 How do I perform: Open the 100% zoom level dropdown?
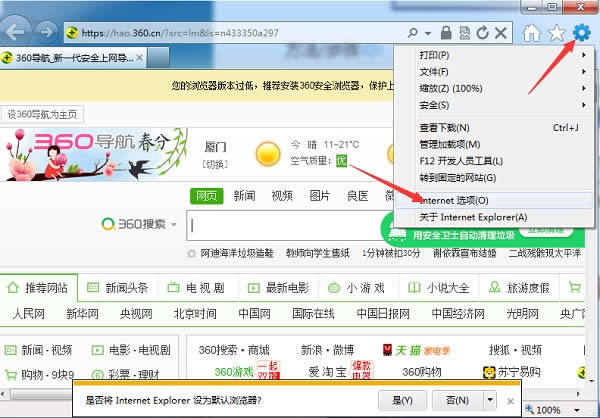[577, 410]
